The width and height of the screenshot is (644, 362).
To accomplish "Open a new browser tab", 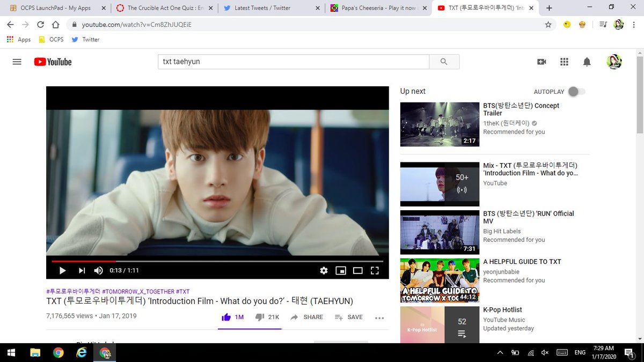I will click(549, 8).
